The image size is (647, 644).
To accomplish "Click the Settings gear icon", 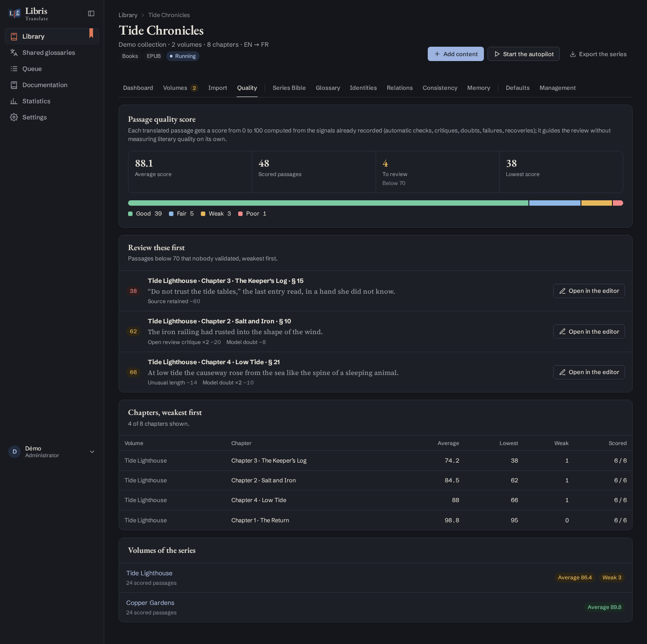I will 14,117.
